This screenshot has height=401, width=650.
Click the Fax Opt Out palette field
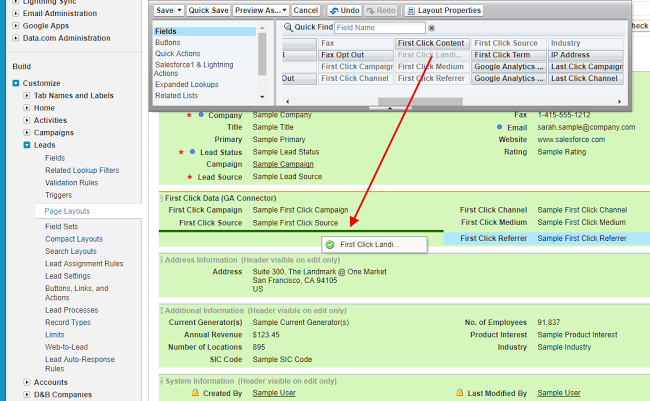coord(356,55)
